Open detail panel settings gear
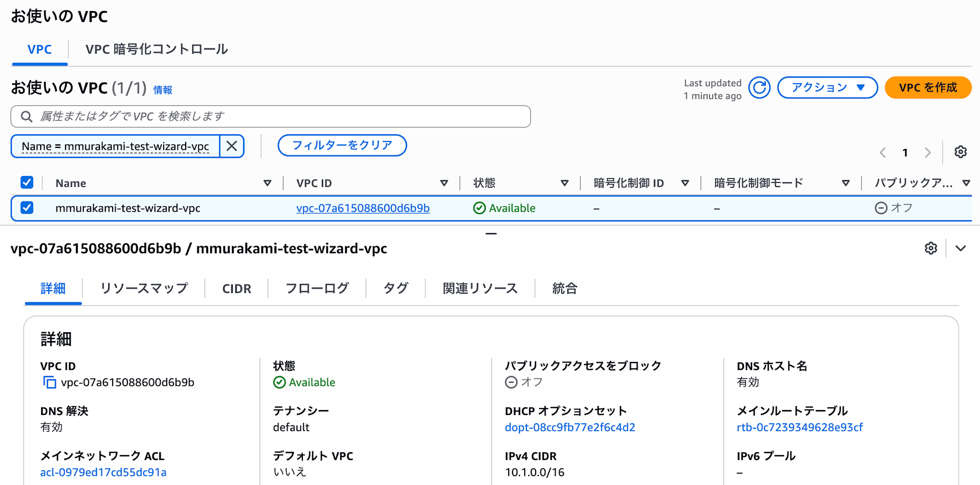This screenshot has height=485, width=980. pos(931,248)
